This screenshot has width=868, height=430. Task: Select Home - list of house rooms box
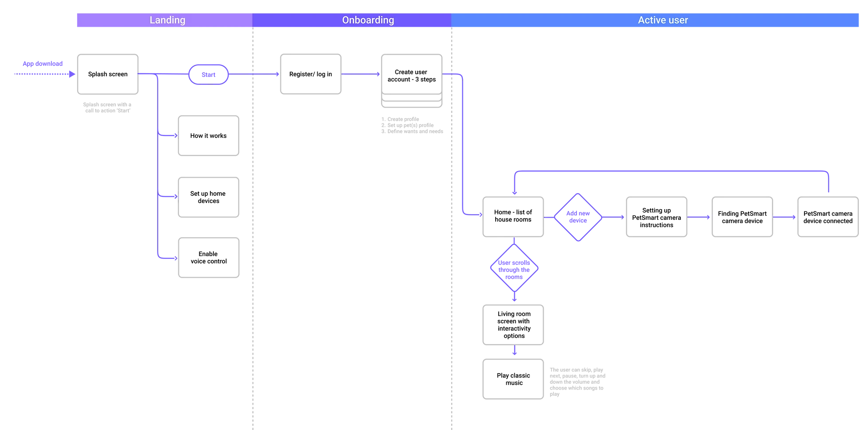[513, 217]
